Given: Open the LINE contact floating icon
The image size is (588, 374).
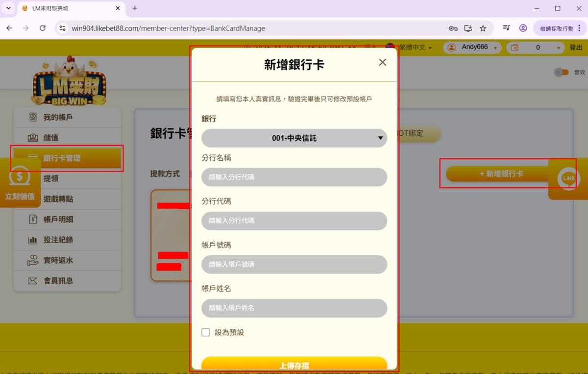Looking at the screenshot, I should [x=568, y=178].
